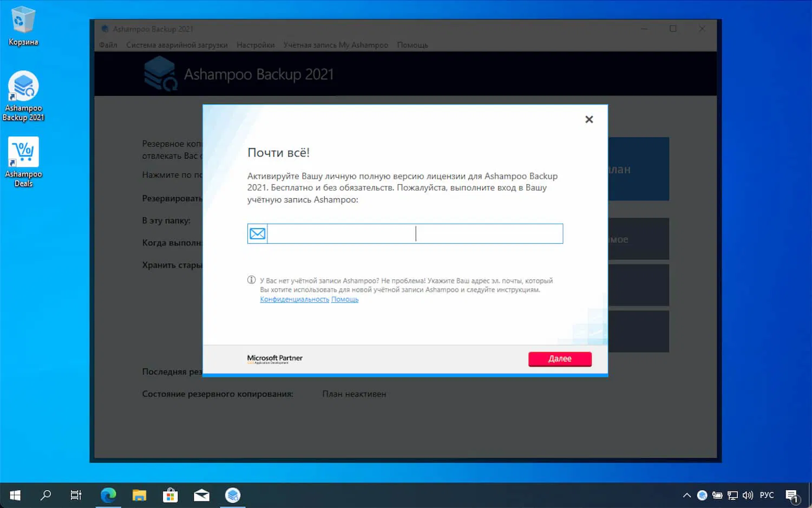Open the Настройки menu
The width and height of the screenshot is (812, 508).
(256, 45)
